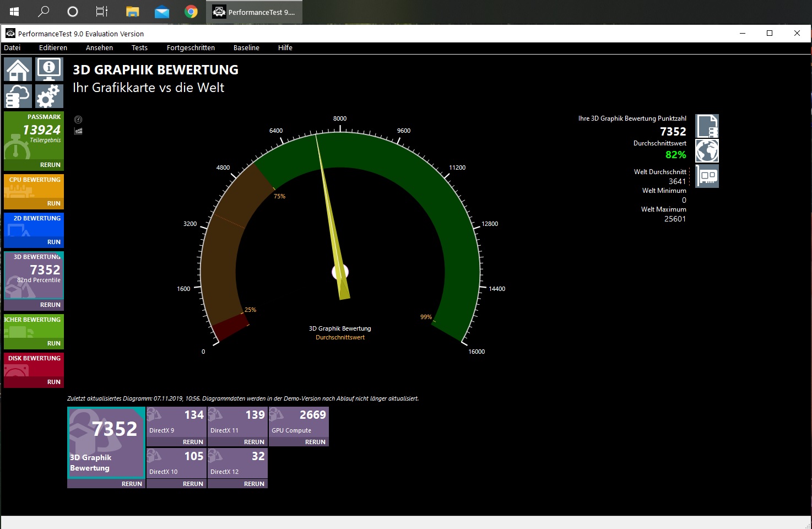
Task: Open Windows search magnifier
Action: [x=44, y=12]
